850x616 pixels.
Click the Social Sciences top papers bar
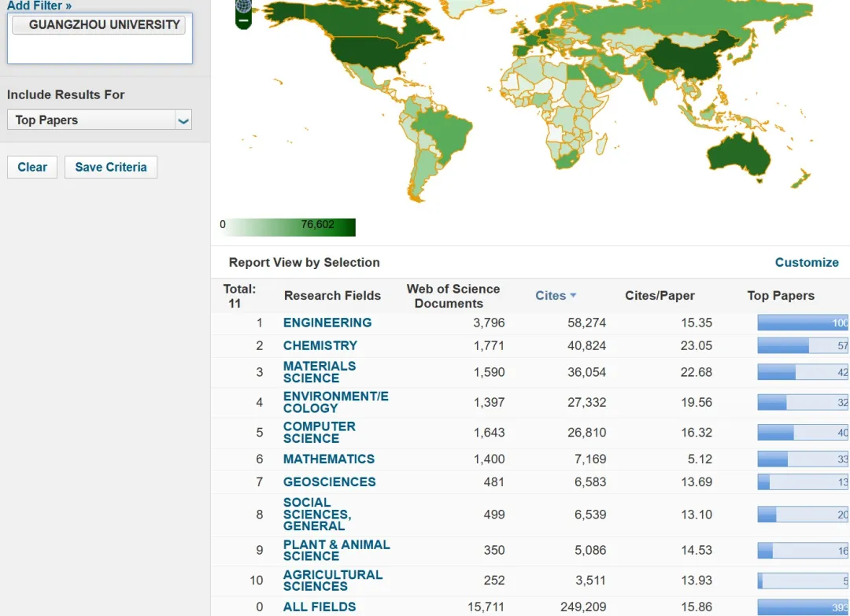point(803,515)
